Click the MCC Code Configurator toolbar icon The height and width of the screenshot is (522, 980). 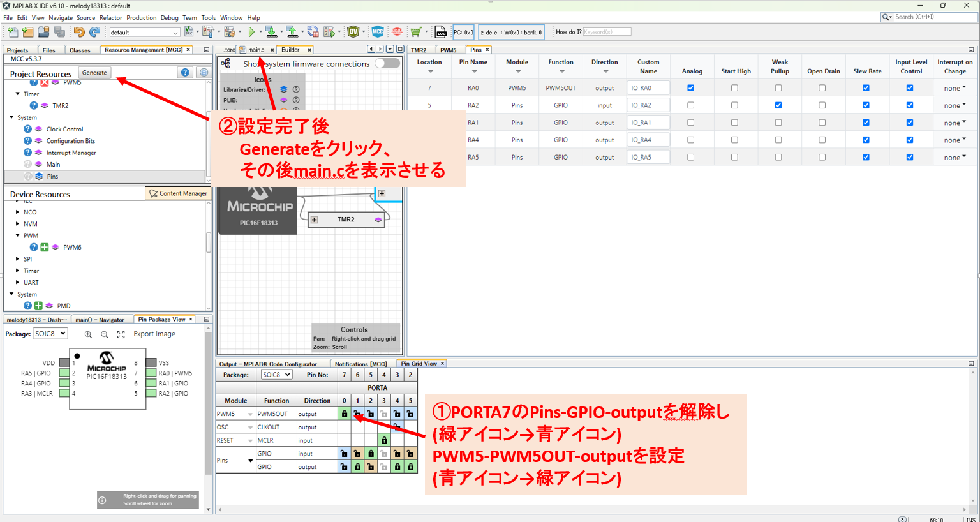(378, 31)
